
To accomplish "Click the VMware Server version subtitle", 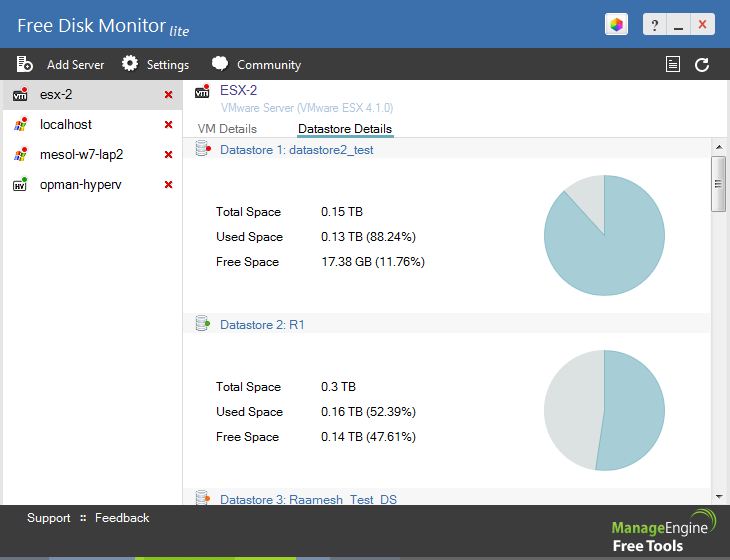I will pos(307,108).
